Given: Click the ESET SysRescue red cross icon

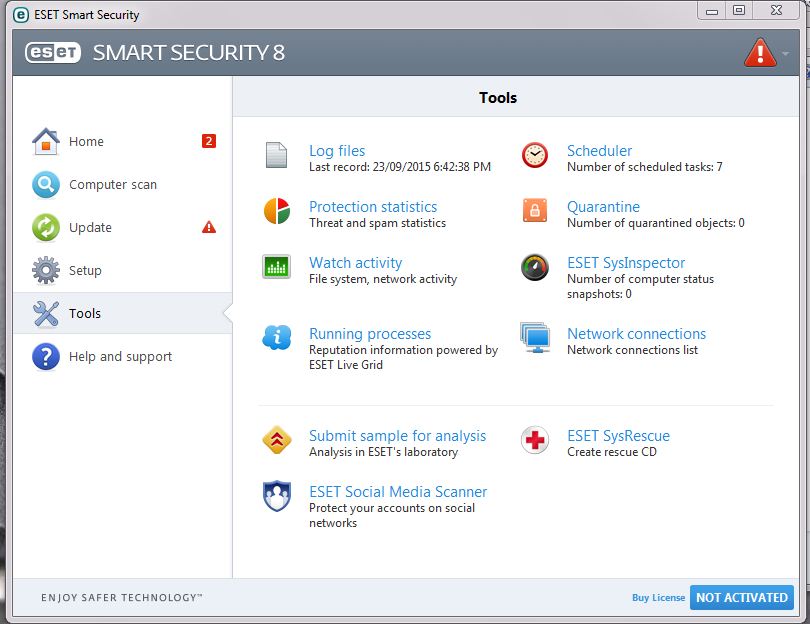Looking at the screenshot, I should [535, 440].
